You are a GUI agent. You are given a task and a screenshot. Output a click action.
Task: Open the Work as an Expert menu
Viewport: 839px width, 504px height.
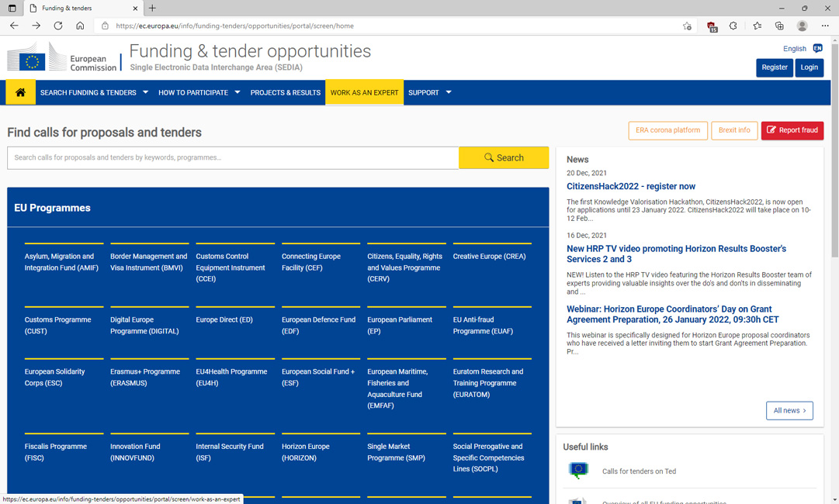(x=364, y=92)
